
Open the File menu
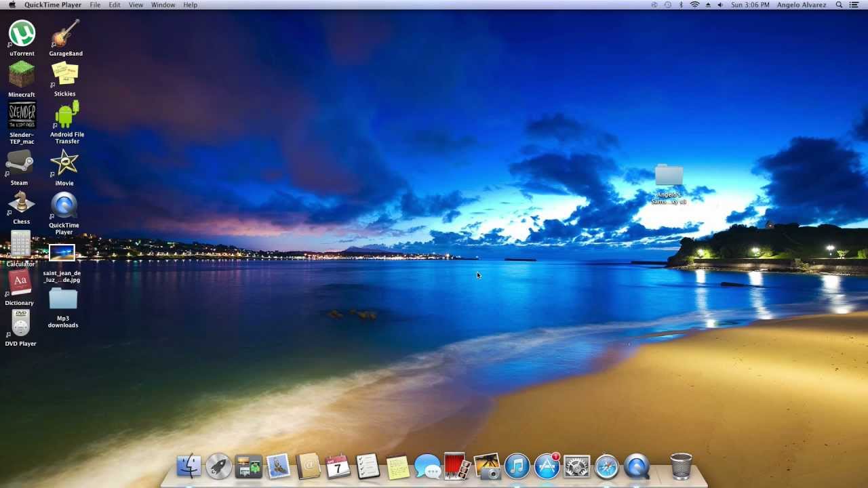click(x=95, y=5)
